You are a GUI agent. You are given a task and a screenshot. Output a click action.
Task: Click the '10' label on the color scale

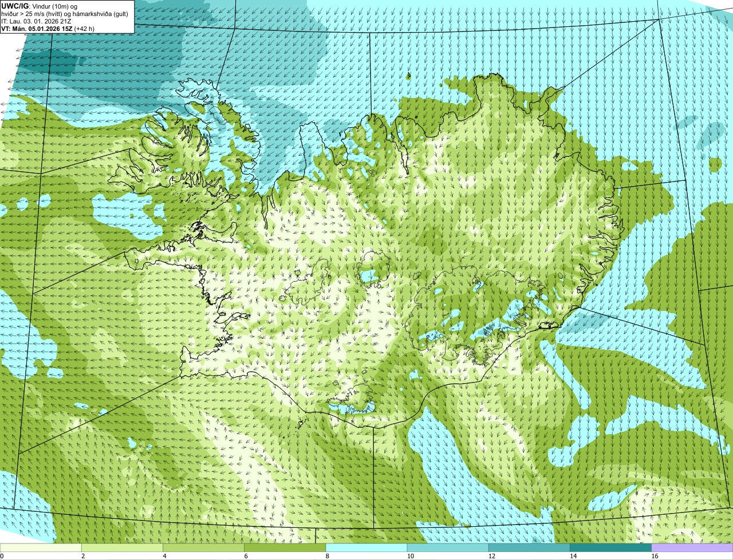click(x=411, y=556)
